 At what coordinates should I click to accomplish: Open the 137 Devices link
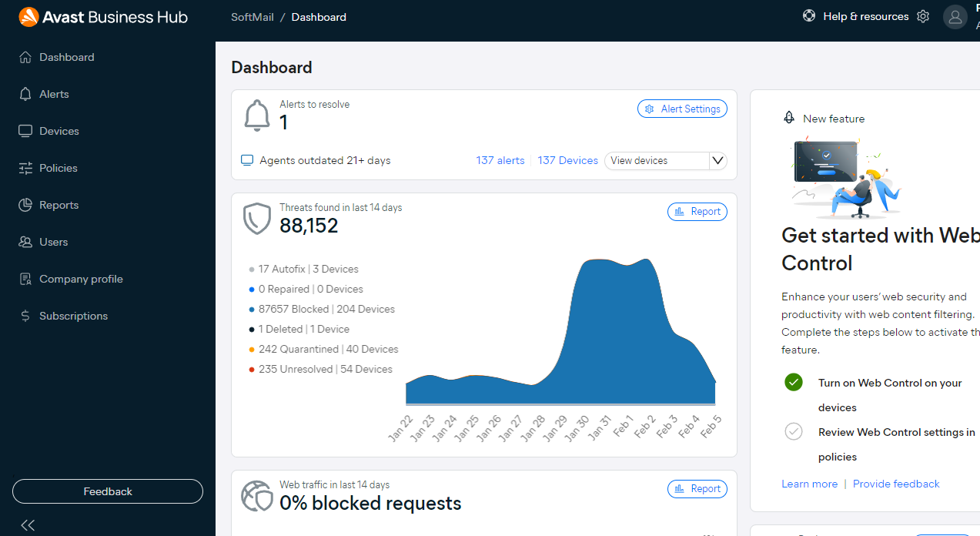tap(568, 160)
